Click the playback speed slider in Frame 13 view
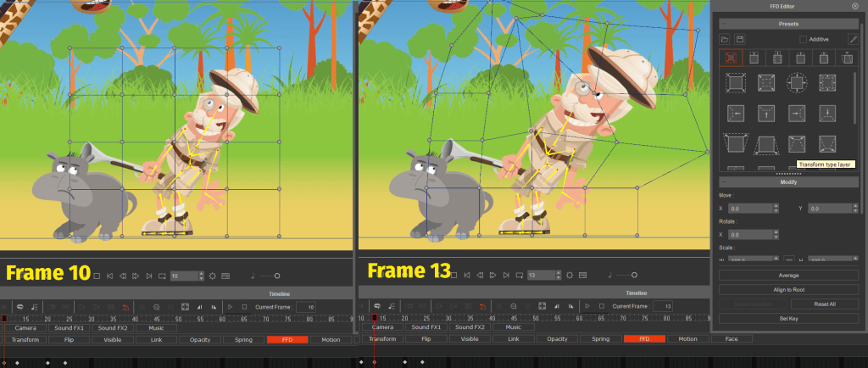Image resolution: width=868 pixels, height=368 pixels. pyautogui.click(x=626, y=275)
